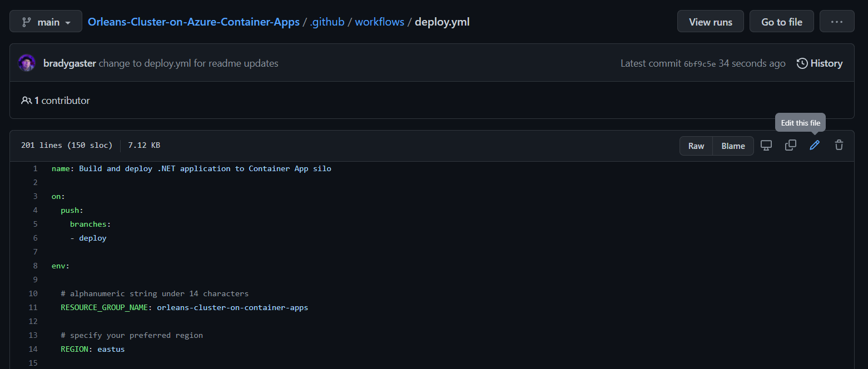Viewport: 868px width, 369px height.
Task: Open commit hash 6bf9c5e
Action: coord(700,64)
